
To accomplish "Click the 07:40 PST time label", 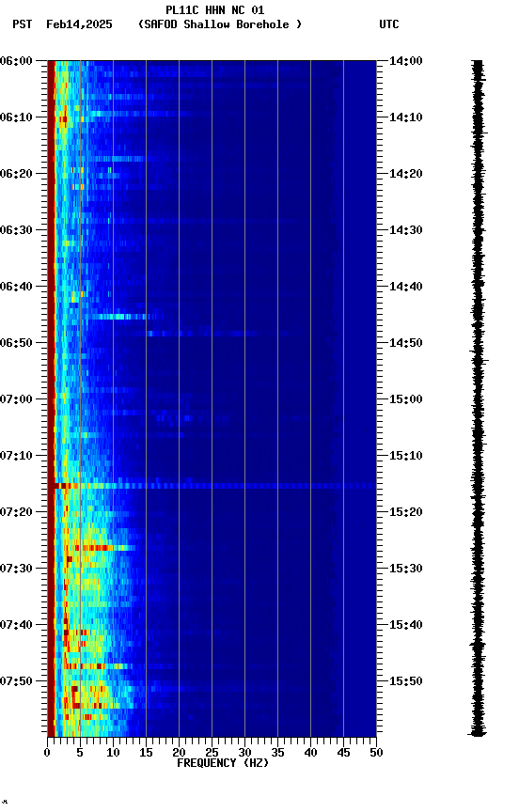I will coord(16,625).
